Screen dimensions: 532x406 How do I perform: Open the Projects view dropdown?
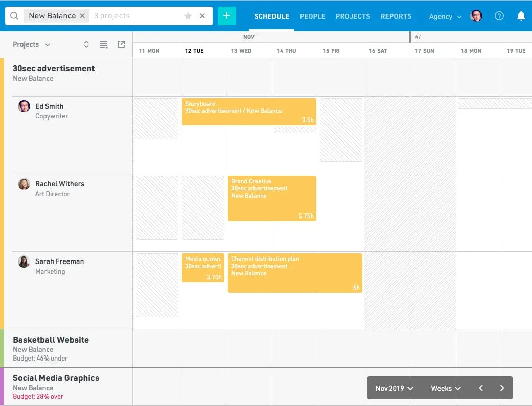(x=31, y=44)
